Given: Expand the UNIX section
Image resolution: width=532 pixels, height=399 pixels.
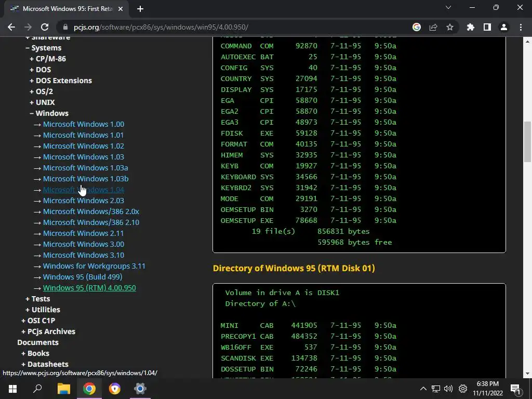Looking at the screenshot, I should (x=43, y=102).
